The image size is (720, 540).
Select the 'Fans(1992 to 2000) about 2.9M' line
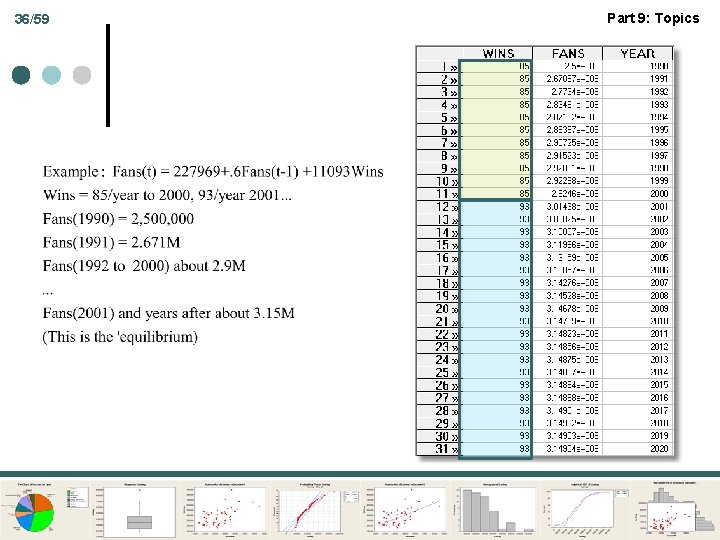click(x=144, y=266)
